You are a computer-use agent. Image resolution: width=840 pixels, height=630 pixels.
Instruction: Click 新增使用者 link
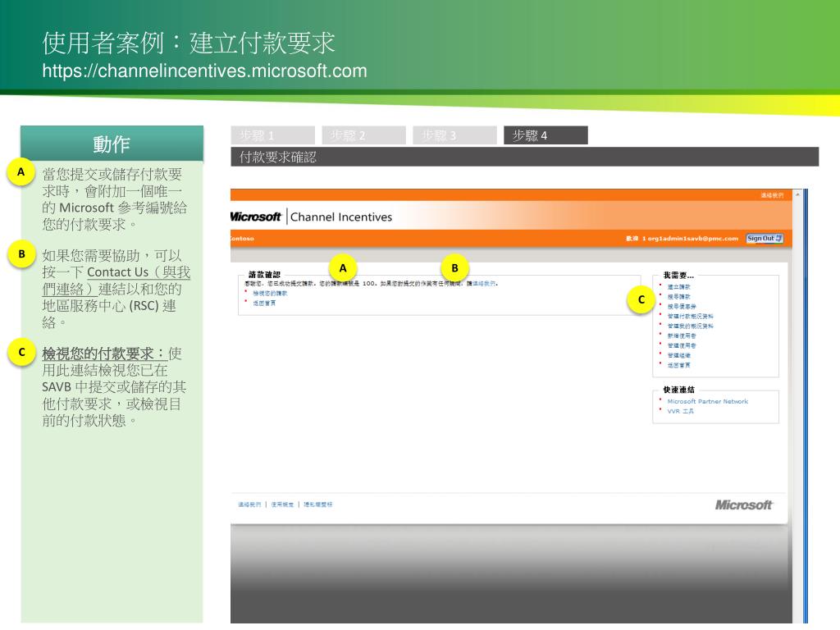pos(682,336)
